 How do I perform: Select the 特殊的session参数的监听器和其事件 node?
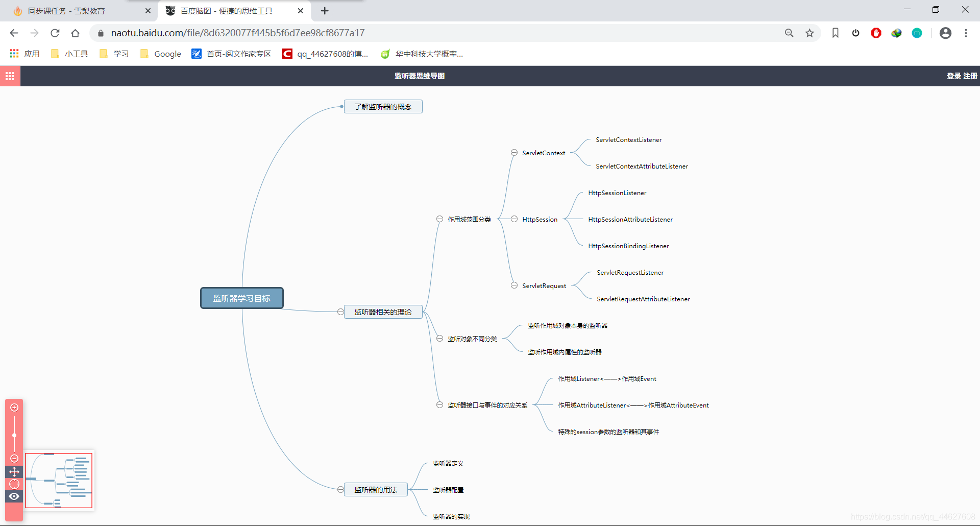(609, 432)
